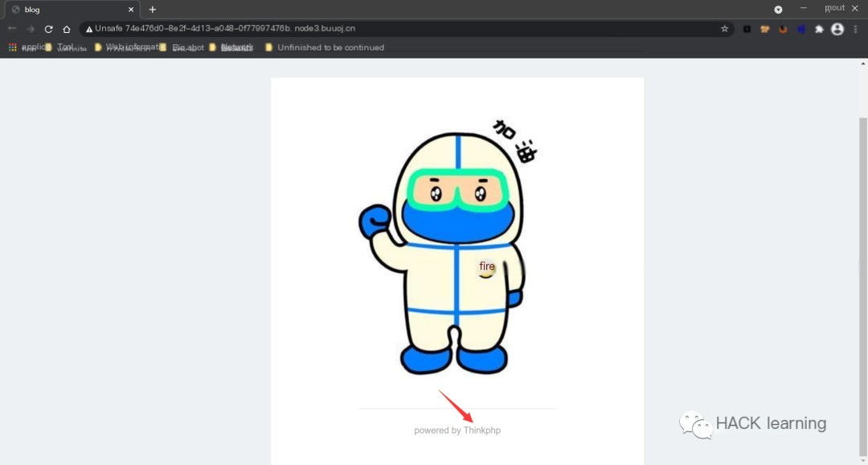The height and width of the screenshot is (465, 868).
Task: Open the Unfinished to be continued folder
Action: 325,47
